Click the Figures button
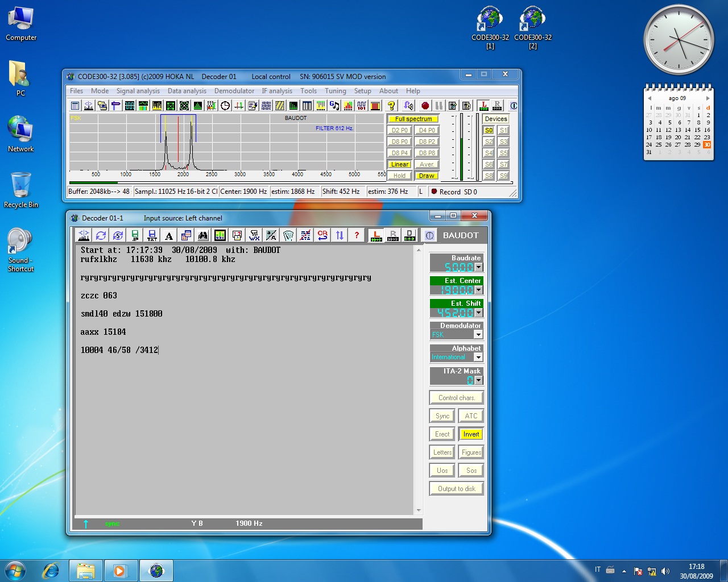 [x=471, y=452]
